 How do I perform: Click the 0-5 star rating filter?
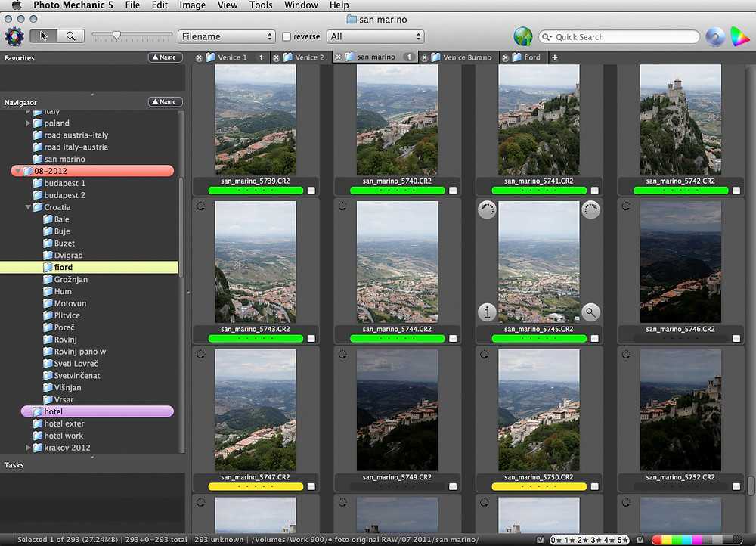(590, 540)
